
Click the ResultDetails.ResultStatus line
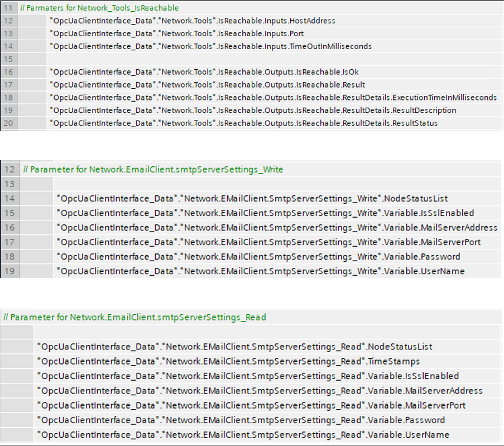pyautogui.click(x=243, y=123)
